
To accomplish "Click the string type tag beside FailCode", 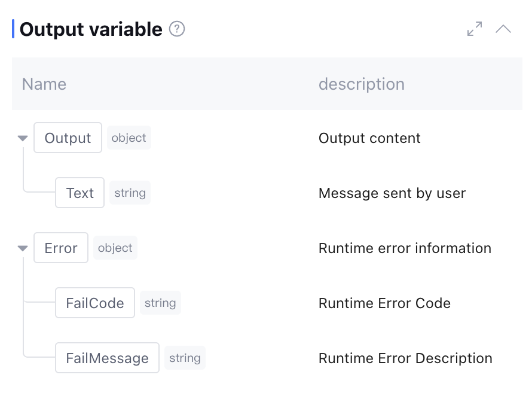I will point(160,303).
